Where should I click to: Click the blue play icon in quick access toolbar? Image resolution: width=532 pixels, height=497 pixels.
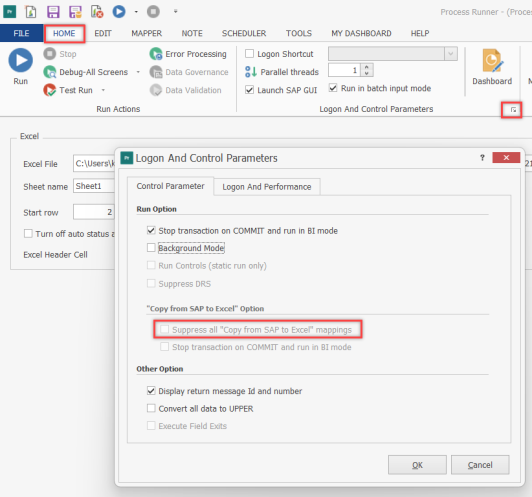[119, 12]
